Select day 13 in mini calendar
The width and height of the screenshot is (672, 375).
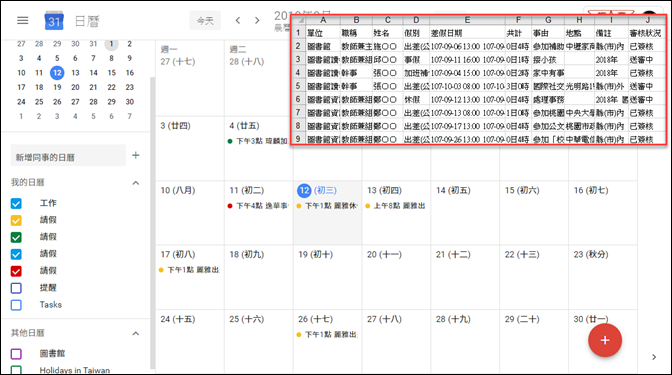coord(75,73)
